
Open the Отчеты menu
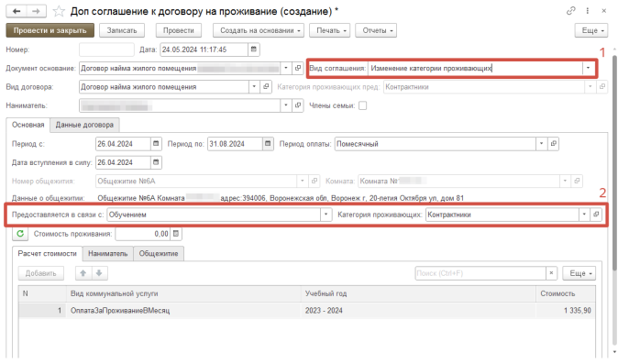pos(376,30)
